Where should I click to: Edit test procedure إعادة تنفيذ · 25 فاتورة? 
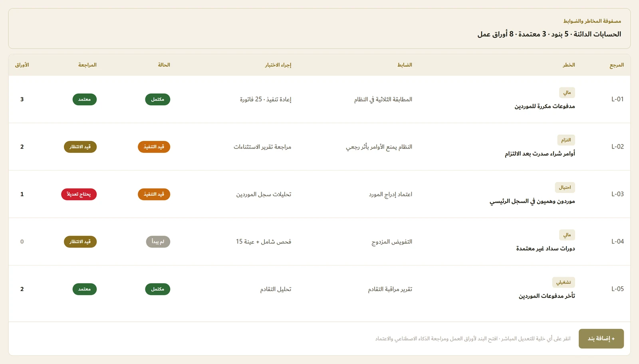(266, 99)
